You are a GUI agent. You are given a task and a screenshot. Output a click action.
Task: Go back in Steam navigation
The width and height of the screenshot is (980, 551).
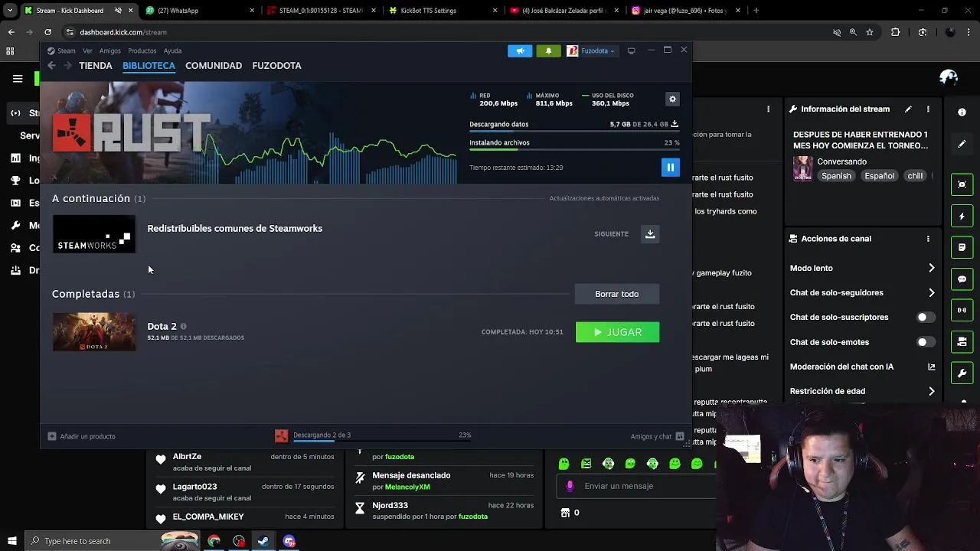[51, 66]
